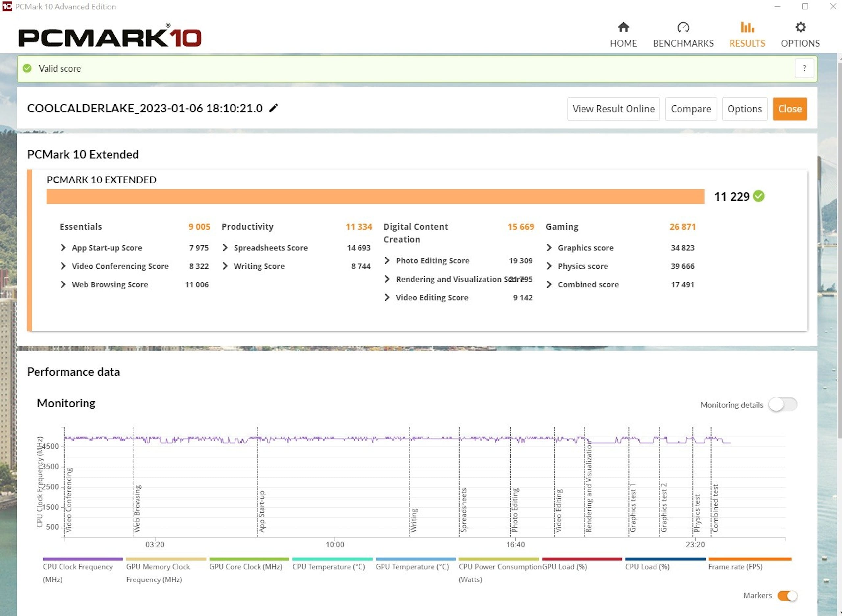Click the Photo Editing chart marker
The height and width of the screenshot is (616, 842).
click(515, 510)
